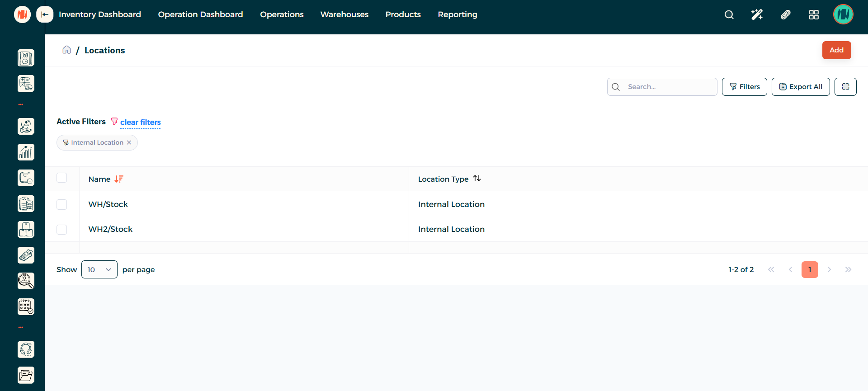Screen dimensions: 868x391
Task: Open the paperclip attachments icon
Action: point(785,14)
